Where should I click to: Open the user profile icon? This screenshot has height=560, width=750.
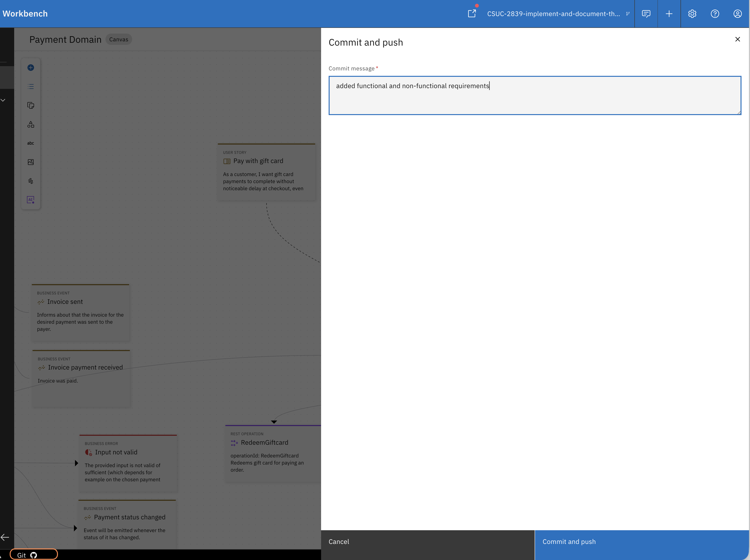point(737,13)
